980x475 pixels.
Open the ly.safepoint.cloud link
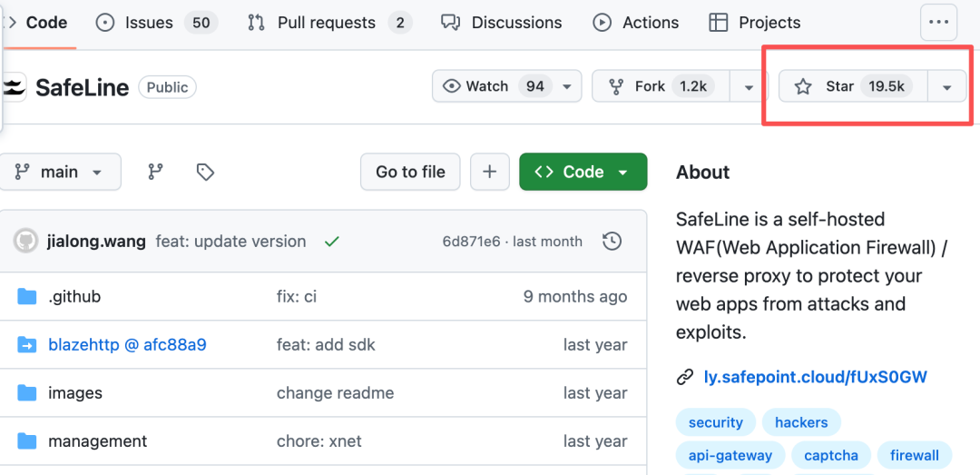(x=815, y=377)
